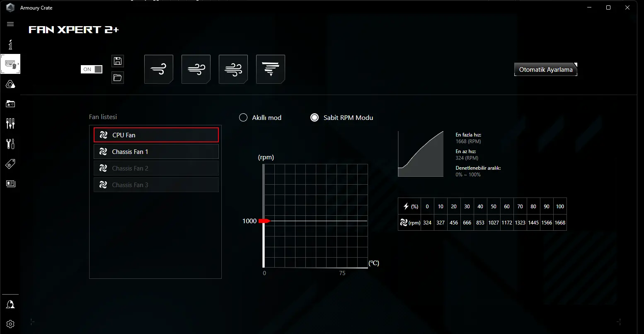Select the Sabit RPM Modu radio button

point(315,117)
